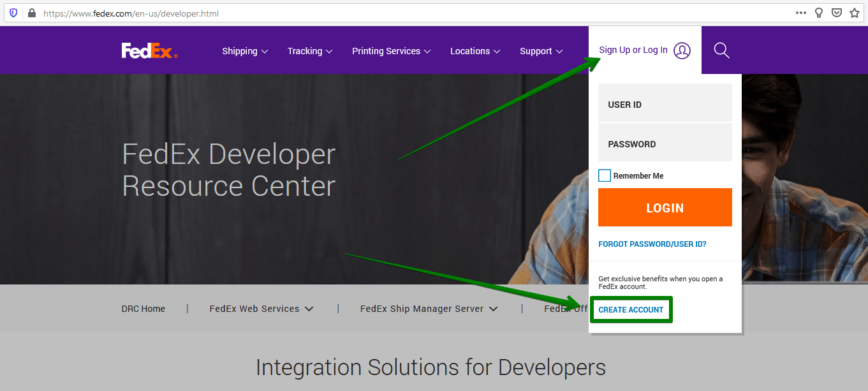Screen dimensions: 868x391
Task: Click the FedEx Developer Resource Center heading
Action: [x=229, y=170]
